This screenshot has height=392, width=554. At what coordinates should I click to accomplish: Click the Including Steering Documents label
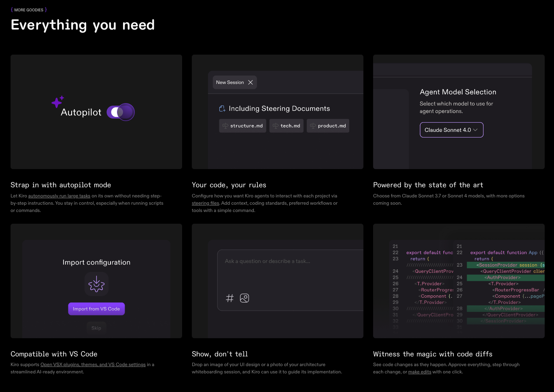click(x=279, y=108)
